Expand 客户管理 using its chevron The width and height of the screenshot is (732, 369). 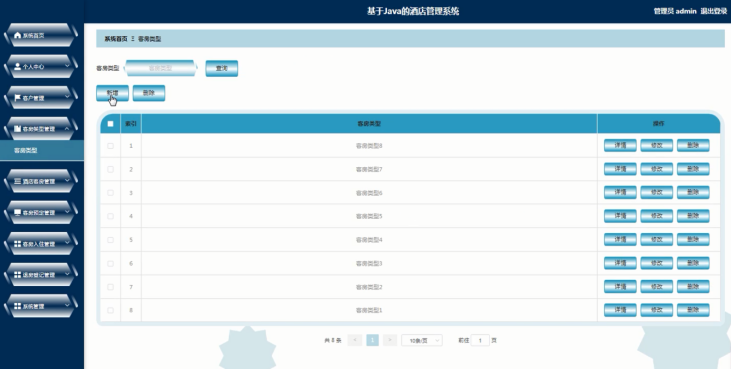[x=67, y=97]
